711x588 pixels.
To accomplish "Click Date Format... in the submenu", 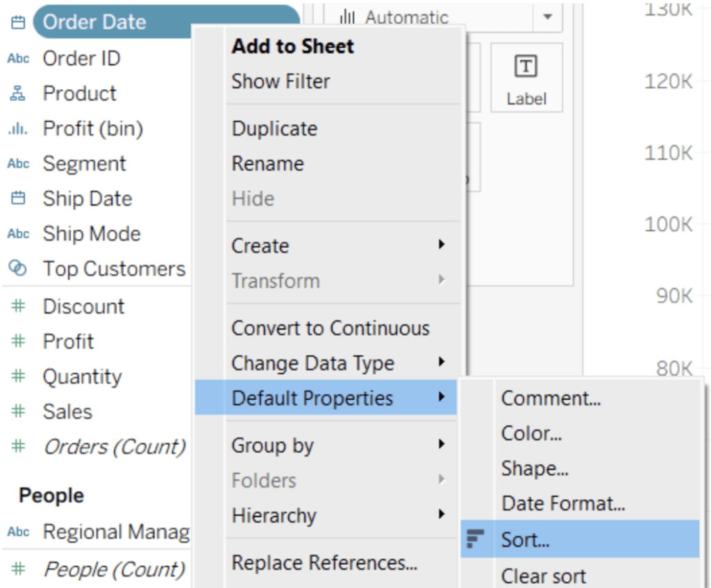I will pos(563,503).
